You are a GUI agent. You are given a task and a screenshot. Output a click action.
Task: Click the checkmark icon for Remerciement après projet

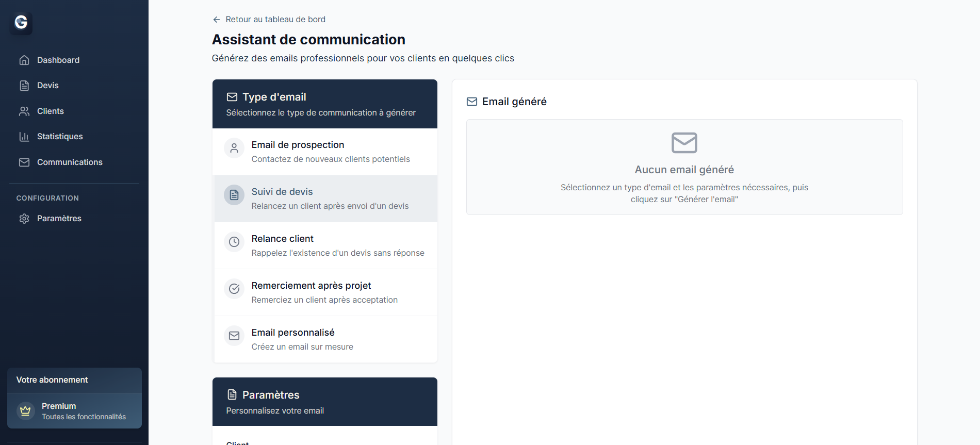[234, 289]
